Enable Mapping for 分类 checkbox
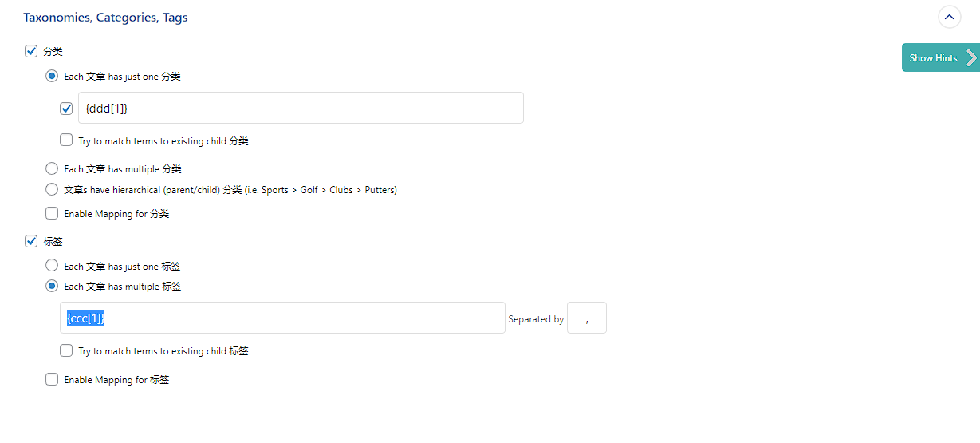This screenshot has width=980, height=443. (x=52, y=214)
